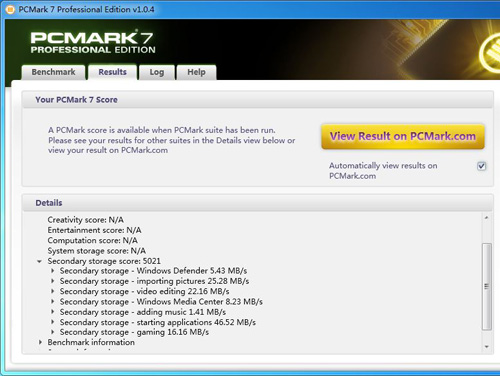Select the 'Benchmark information' row text
The height and width of the screenshot is (376, 500).
click(x=91, y=342)
